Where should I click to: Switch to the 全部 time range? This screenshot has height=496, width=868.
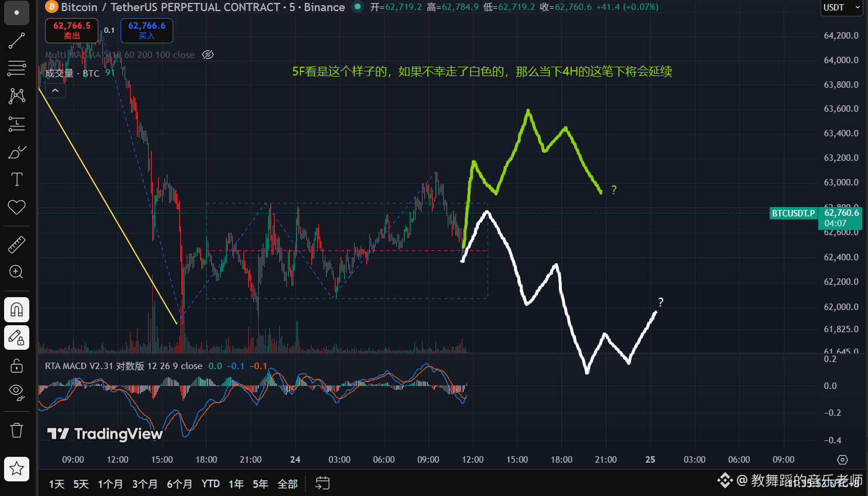click(287, 484)
